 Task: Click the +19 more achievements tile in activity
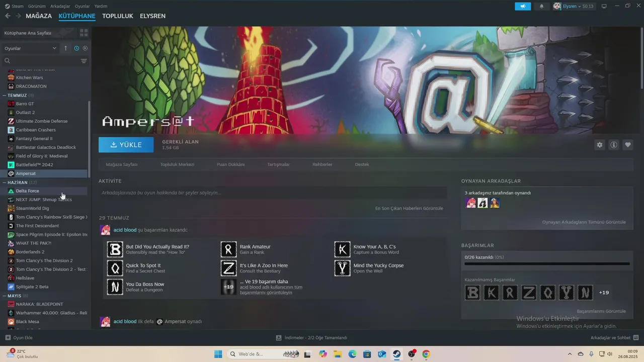point(229,287)
